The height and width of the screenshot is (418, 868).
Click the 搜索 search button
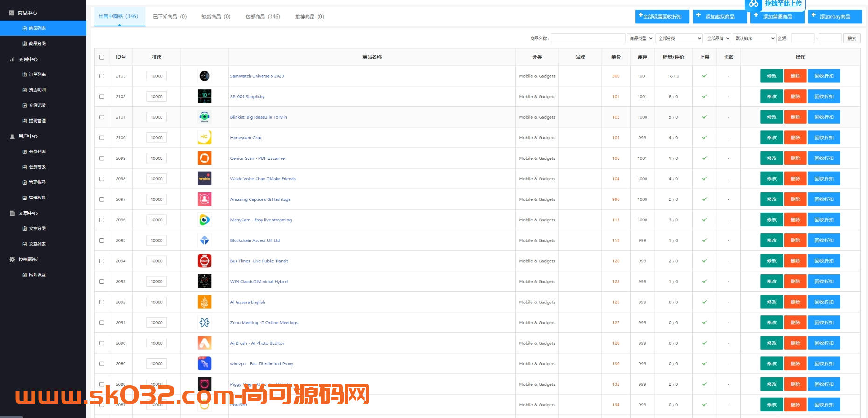coord(852,38)
